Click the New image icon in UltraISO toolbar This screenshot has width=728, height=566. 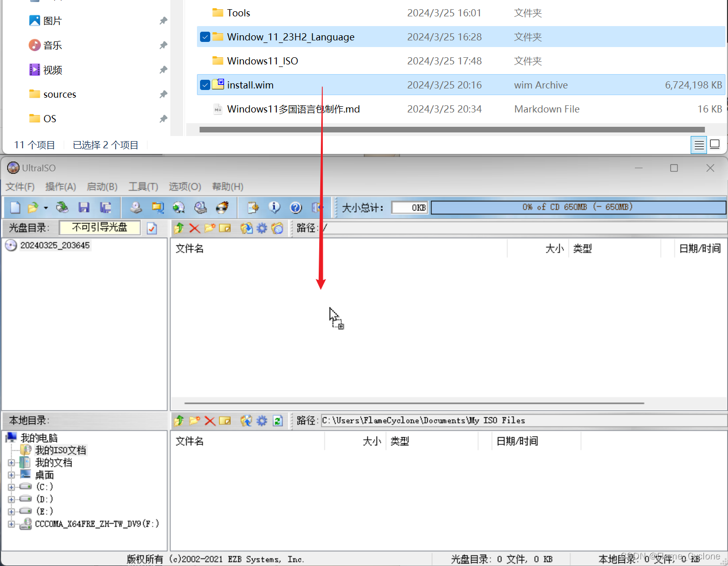[15, 208]
